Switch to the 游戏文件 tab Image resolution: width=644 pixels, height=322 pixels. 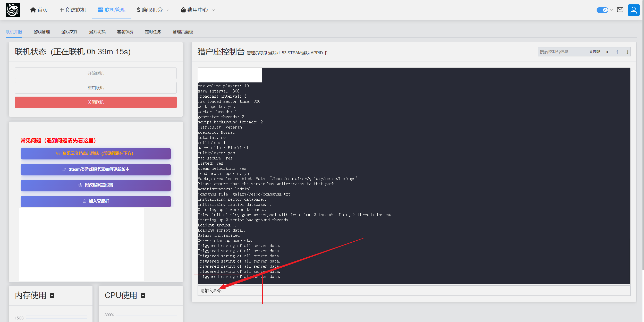[69, 32]
